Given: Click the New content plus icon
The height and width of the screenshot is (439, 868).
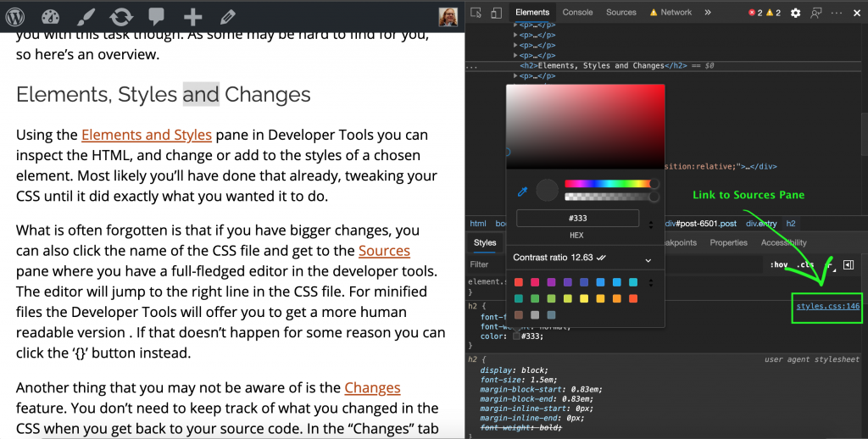Looking at the screenshot, I should 192,17.
